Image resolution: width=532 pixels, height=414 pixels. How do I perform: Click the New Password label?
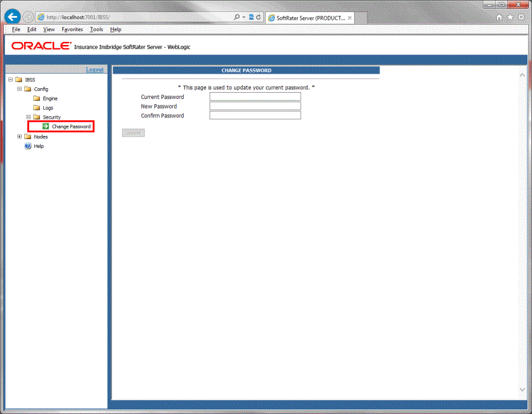(x=159, y=106)
